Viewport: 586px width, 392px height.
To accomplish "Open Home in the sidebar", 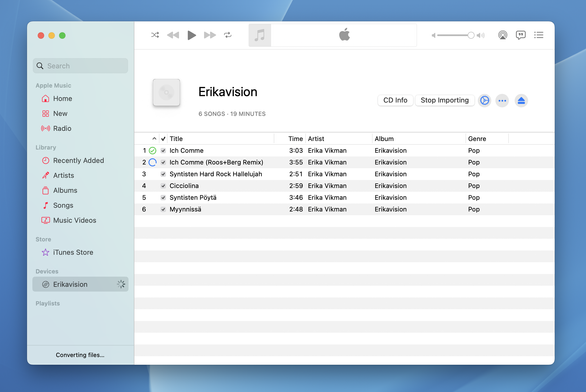I will coord(80,99).
